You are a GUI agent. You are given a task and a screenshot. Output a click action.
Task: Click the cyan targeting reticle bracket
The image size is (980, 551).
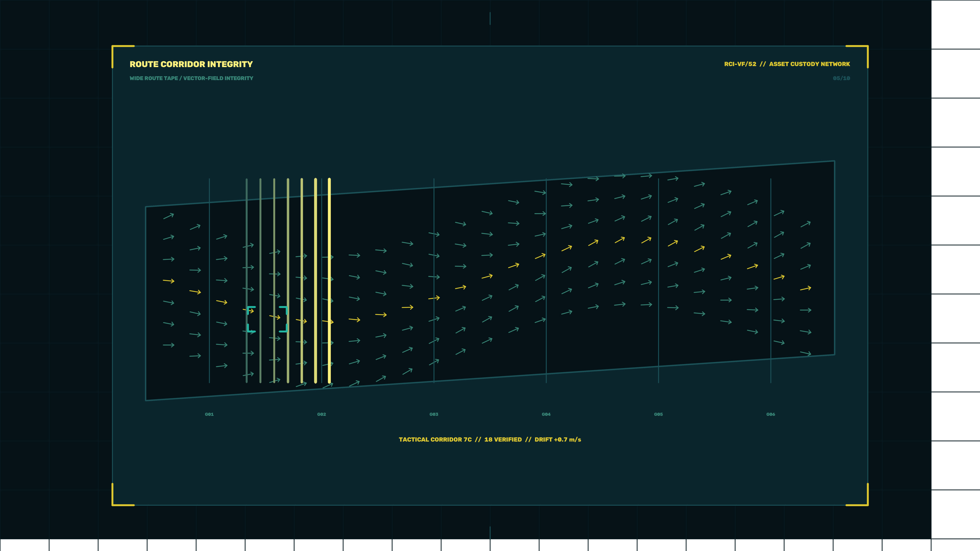(267, 319)
